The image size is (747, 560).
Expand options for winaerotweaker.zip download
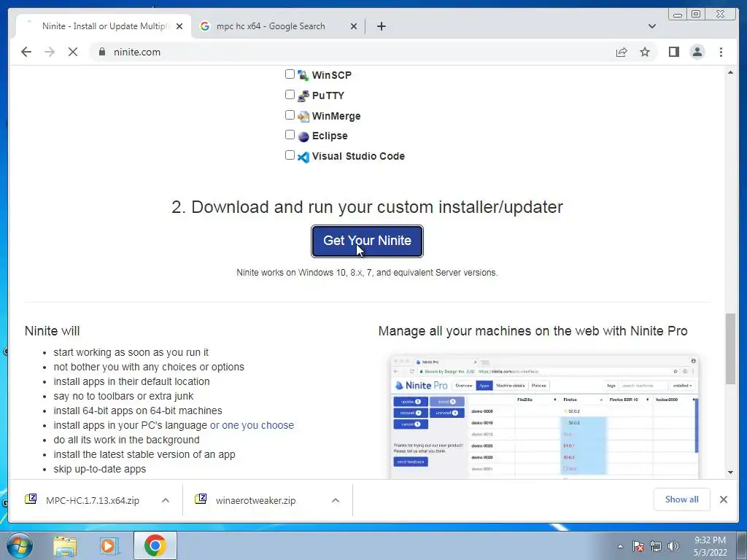336,500
